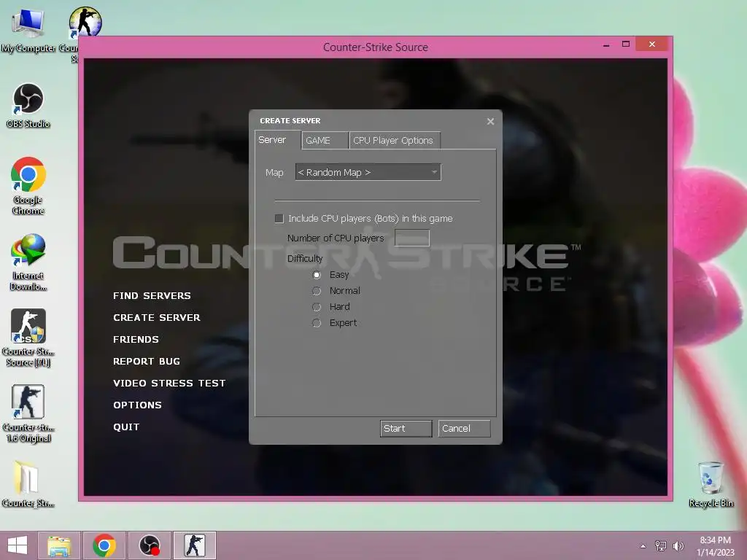Image resolution: width=747 pixels, height=560 pixels.
Task: Open the taskbar clock showing 8:34 PM
Action: 715,545
